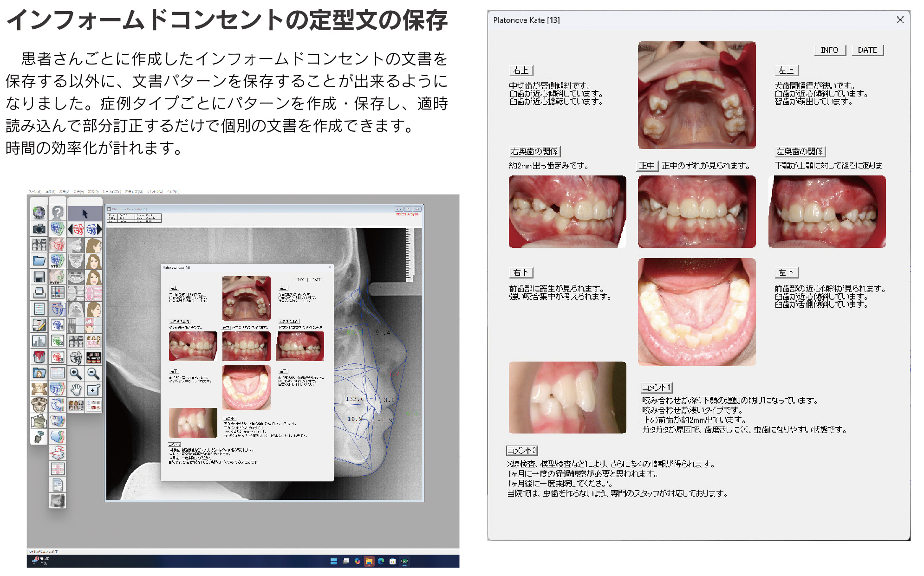Select the hand pan tool
This screenshot has width=924, height=576.
coord(76,389)
